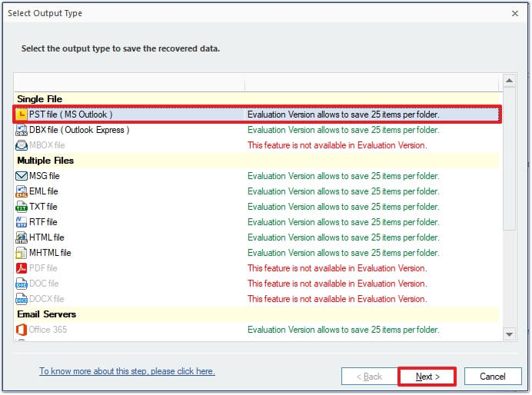
Task: Open the know more about this step link
Action: (127, 371)
